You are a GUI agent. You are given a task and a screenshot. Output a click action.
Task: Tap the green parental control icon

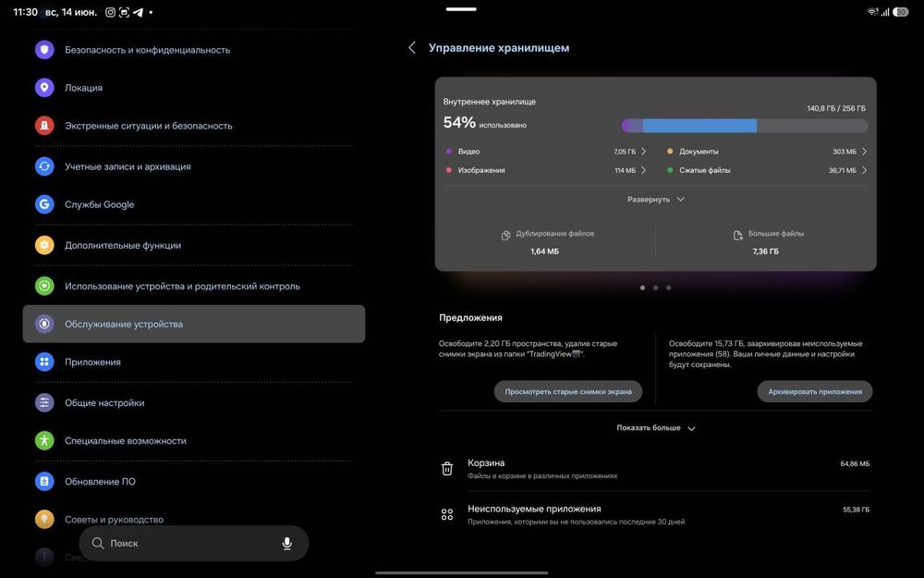tap(44, 286)
